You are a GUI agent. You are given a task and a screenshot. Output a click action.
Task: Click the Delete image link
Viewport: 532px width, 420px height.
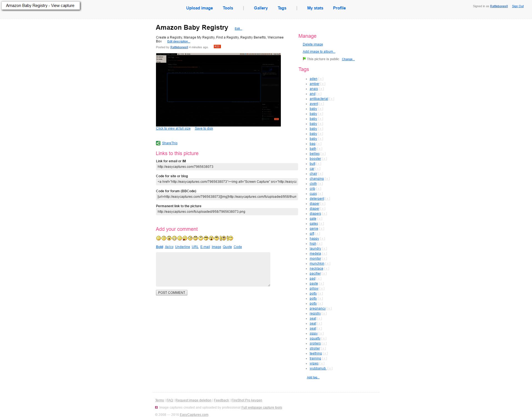pyautogui.click(x=312, y=44)
